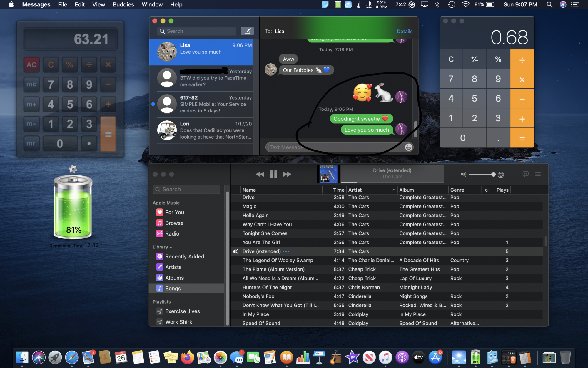Open the Time Machine menu bar icon
The height and width of the screenshot is (368, 588).
tap(451, 4)
